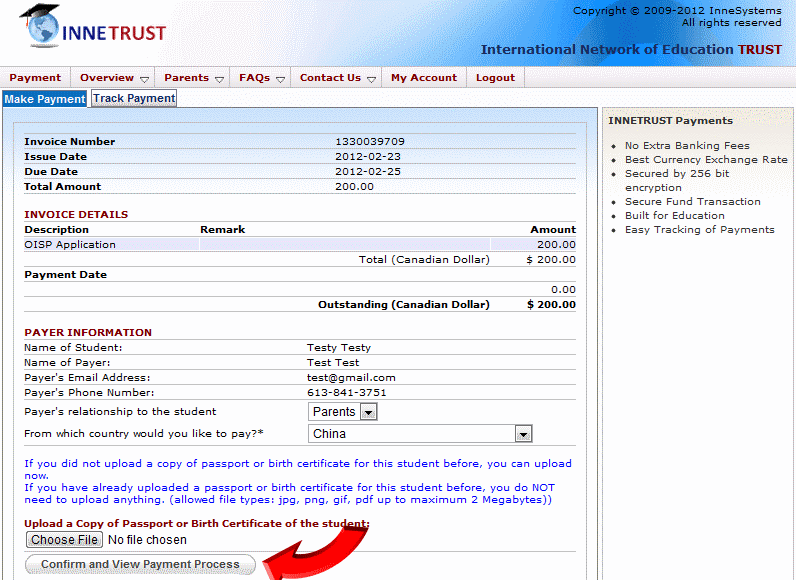This screenshot has height=580, width=796.
Task: Click the 0.00 payment amount value
Action: 563,289
